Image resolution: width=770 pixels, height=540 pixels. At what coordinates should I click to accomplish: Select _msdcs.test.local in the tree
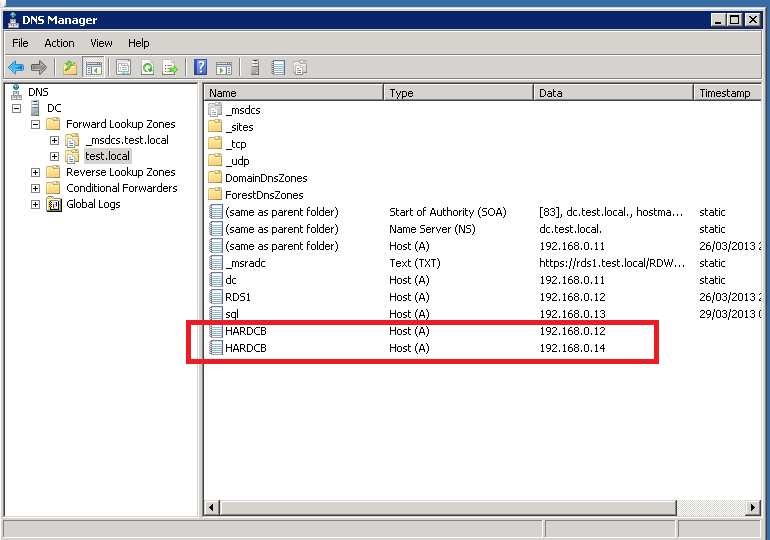coord(128,140)
